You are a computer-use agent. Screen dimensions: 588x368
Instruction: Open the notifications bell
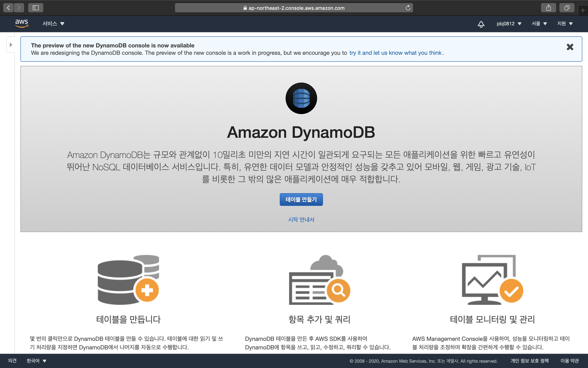point(481,24)
